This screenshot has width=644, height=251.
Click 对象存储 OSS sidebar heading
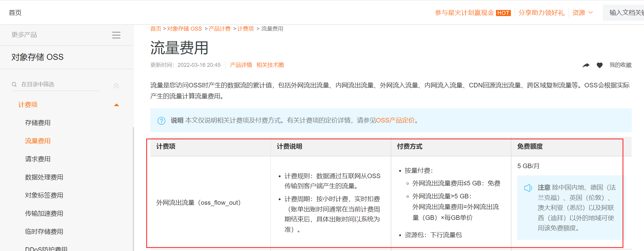(x=38, y=57)
